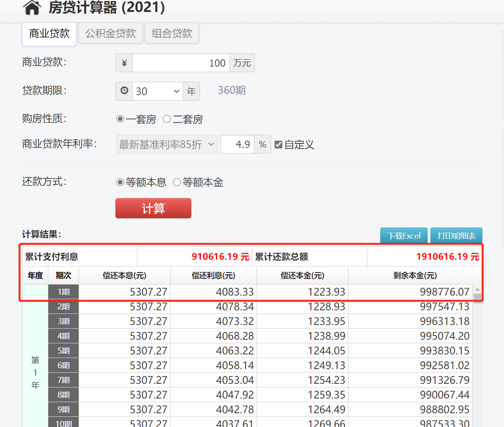
Task: Select the 商业贷款 tab
Action: click(49, 33)
